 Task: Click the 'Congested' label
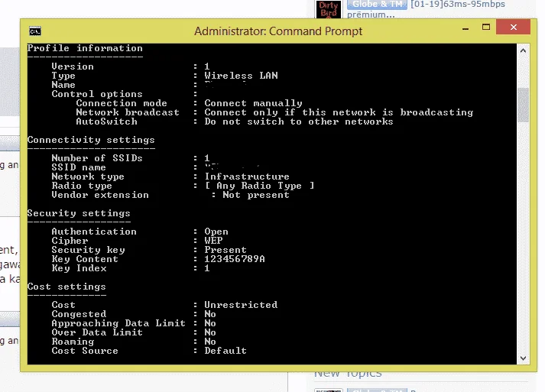point(79,314)
